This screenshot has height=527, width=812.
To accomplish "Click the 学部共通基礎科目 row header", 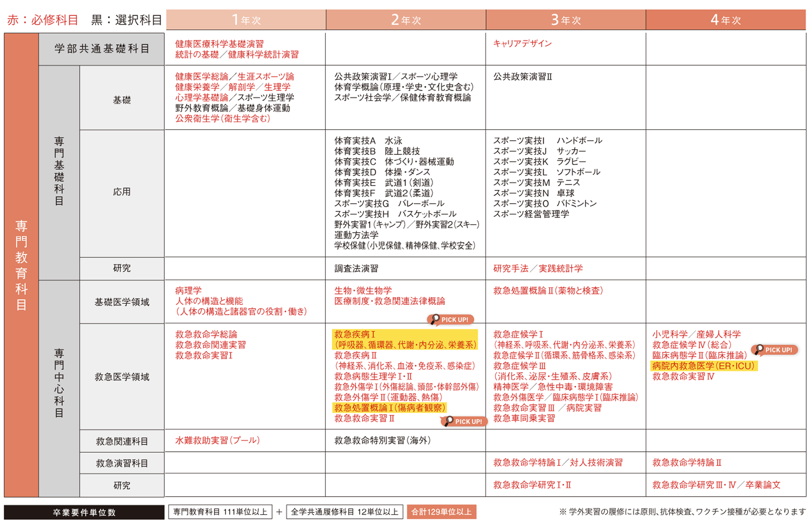I will (x=101, y=49).
